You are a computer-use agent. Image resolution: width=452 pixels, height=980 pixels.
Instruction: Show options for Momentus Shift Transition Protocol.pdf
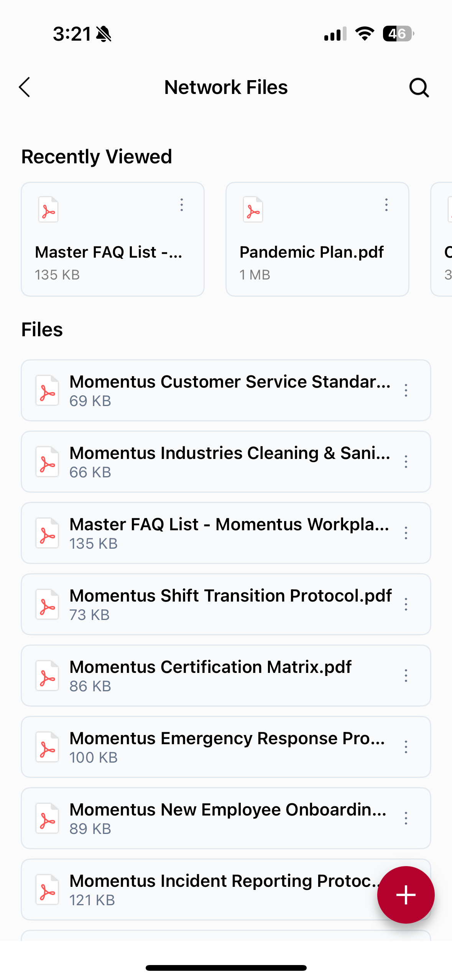(x=406, y=604)
